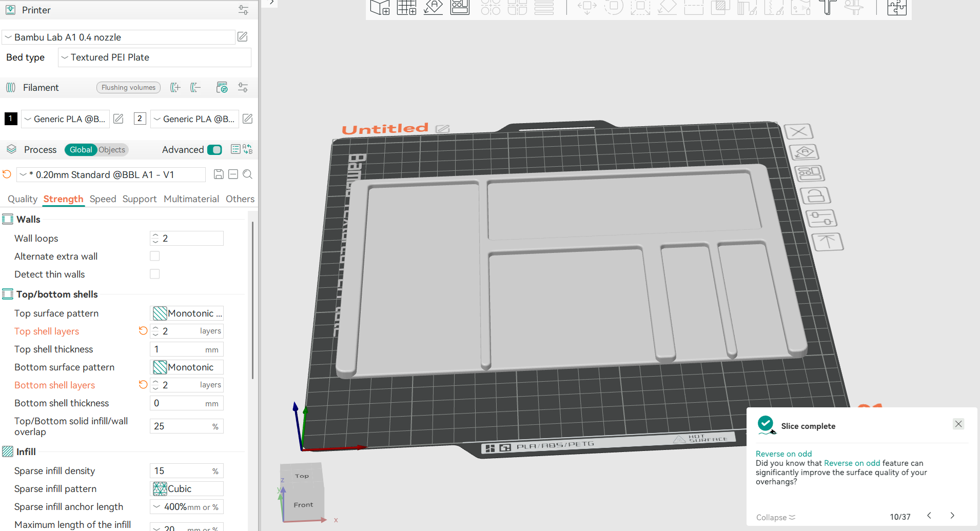Click compare presets A/B icon
This screenshot has width=980, height=531.
pyautogui.click(x=248, y=149)
